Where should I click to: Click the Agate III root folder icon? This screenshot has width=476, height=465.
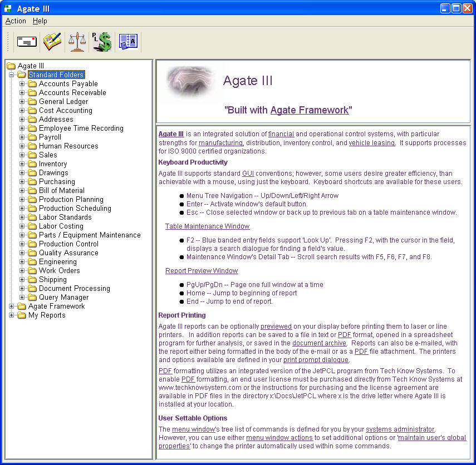click(11, 66)
